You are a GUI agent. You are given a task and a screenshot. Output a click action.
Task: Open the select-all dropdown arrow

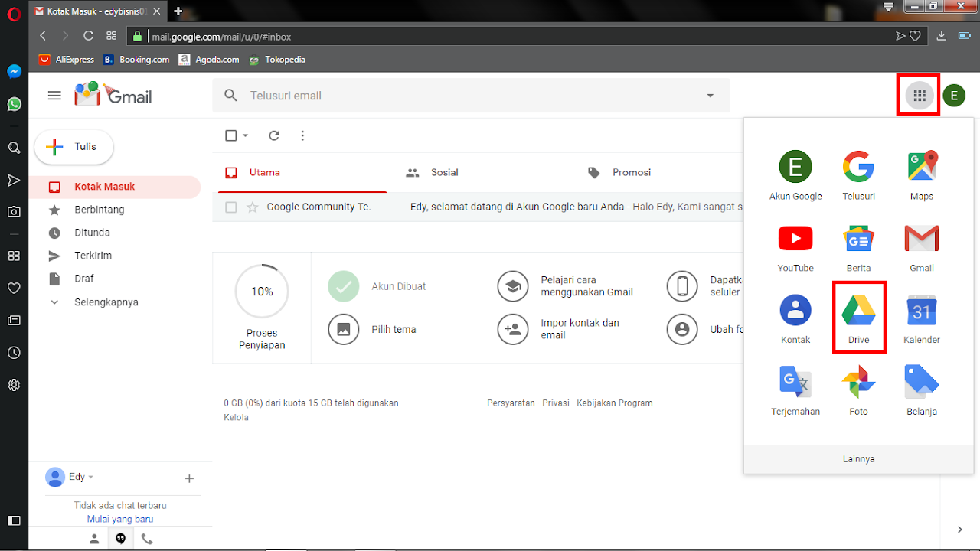click(245, 135)
